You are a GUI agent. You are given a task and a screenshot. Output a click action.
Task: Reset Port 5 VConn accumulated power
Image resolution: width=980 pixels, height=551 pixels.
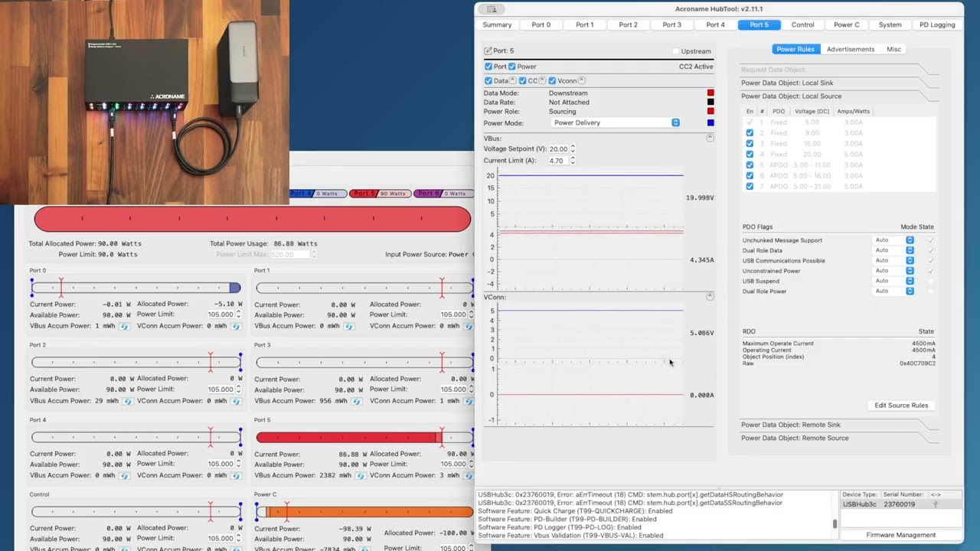pyautogui.click(x=469, y=475)
